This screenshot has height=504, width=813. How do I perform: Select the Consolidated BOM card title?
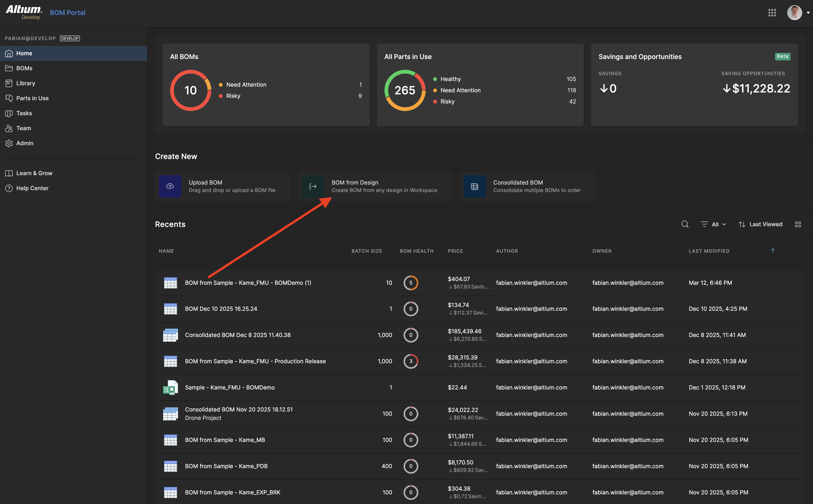[x=518, y=183]
